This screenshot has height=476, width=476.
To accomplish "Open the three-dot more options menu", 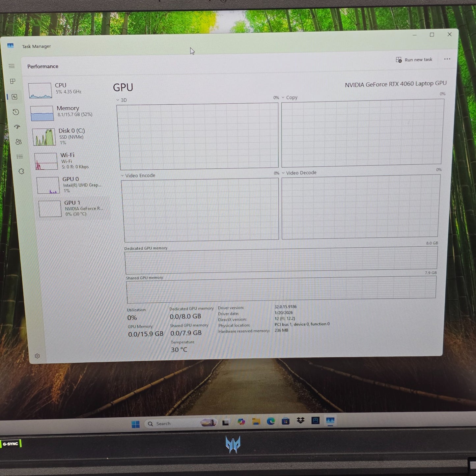I will (447, 59).
